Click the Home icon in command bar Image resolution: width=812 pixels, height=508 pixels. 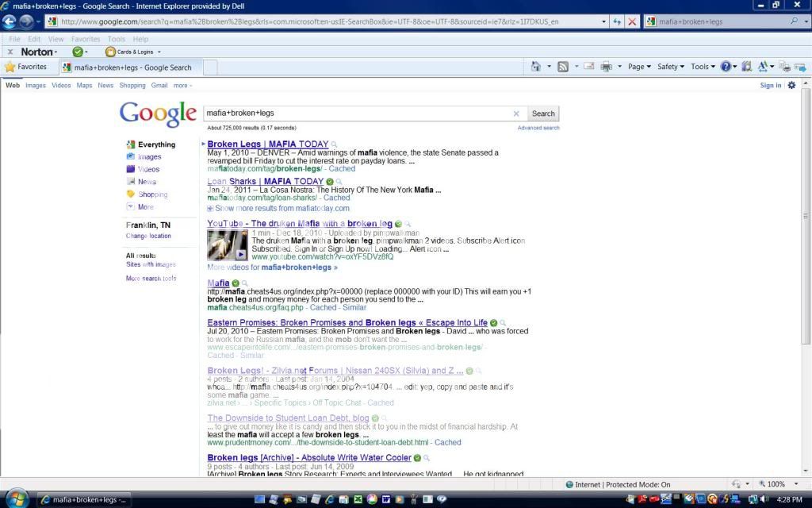click(x=536, y=67)
